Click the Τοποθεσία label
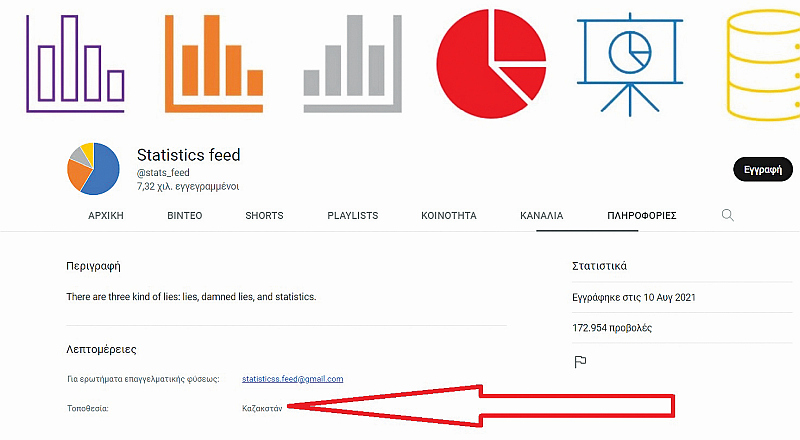Image resolution: width=800 pixels, height=440 pixels. 88,408
